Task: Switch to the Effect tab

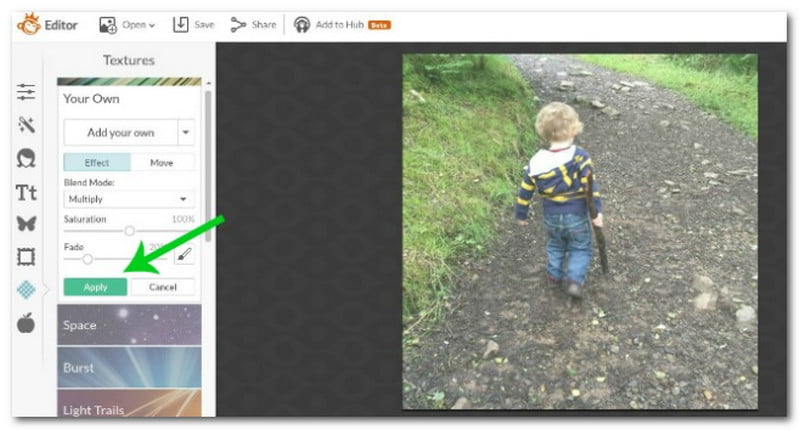Action: [x=97, y=163]
